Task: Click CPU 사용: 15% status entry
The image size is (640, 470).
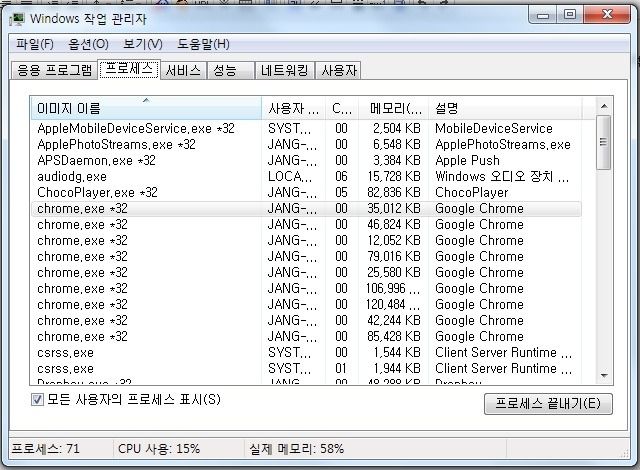Action: (x=159, y=449)
